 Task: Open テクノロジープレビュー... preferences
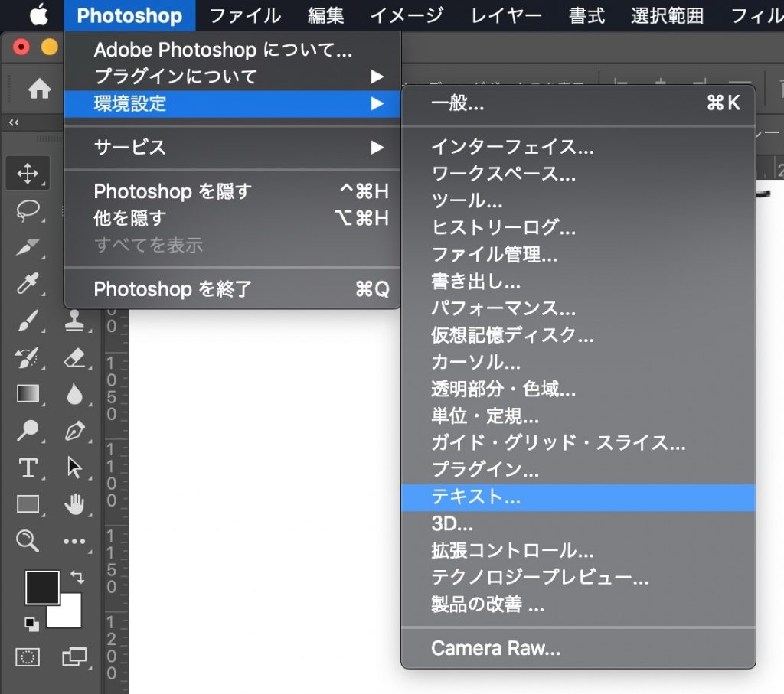pos(579,578)
